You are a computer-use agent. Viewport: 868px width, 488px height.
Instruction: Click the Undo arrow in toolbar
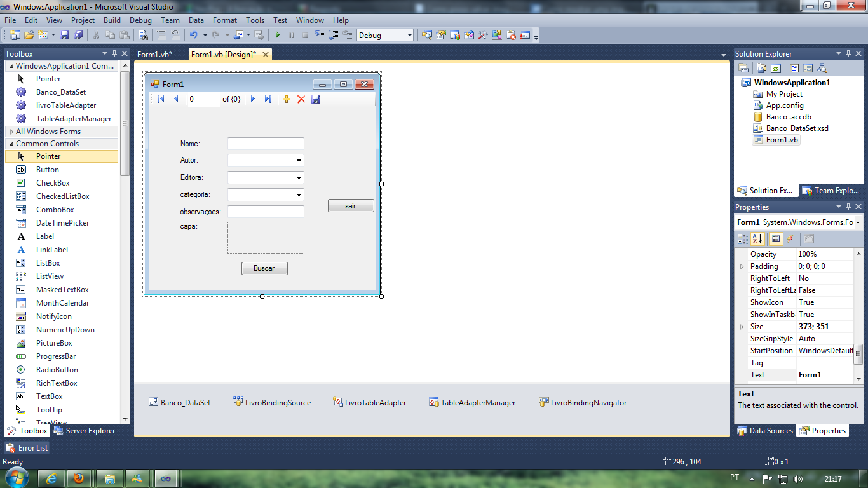pyautogui.click(x=193, y=36)
